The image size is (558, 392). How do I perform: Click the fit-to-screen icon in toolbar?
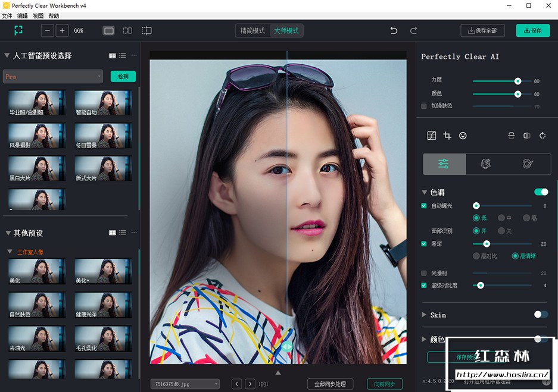click(18, 30)
